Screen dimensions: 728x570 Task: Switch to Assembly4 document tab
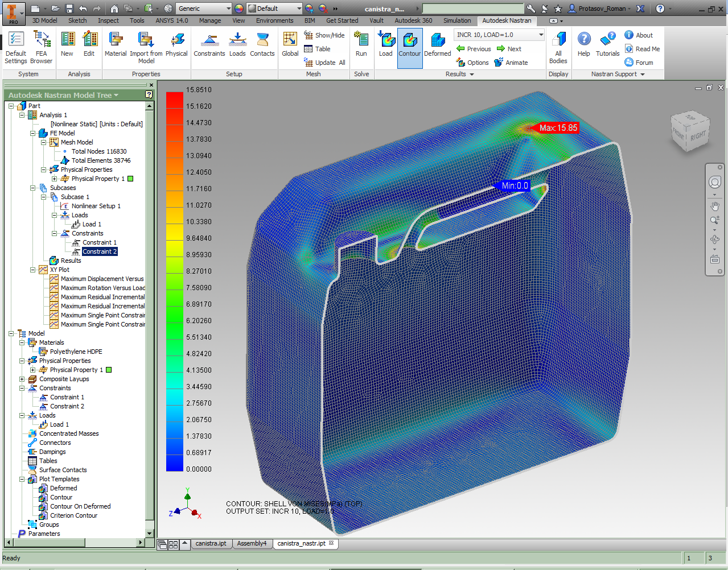click(252, 543)
